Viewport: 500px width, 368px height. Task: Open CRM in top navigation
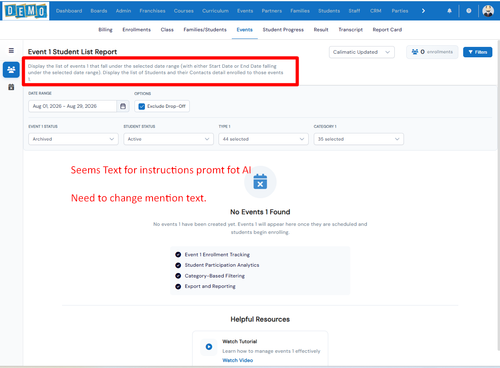click(376, 11)
